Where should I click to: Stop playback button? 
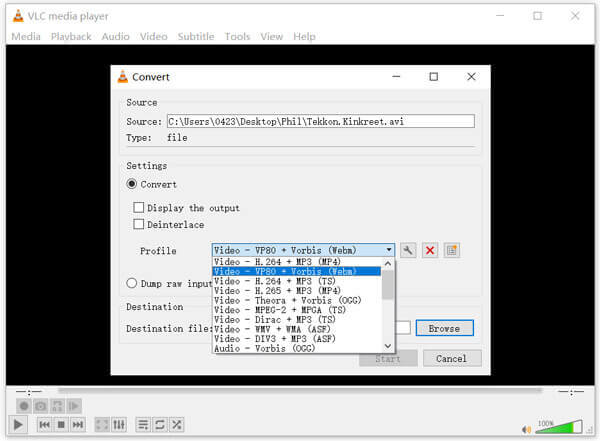[61, 424]
